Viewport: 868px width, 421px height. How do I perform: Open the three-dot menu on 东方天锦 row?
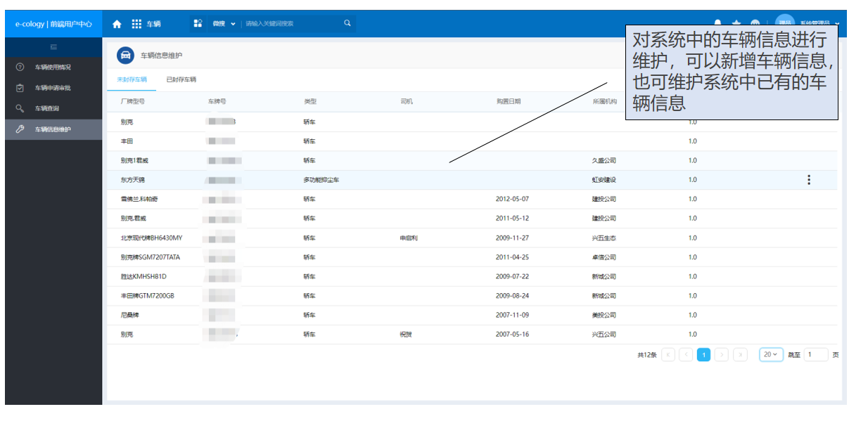coord(809,180)
